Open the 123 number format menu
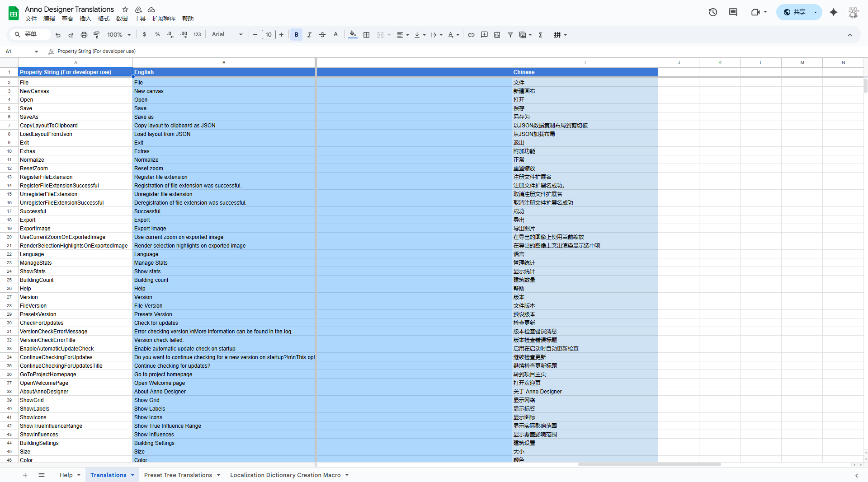868x482 pixels. click(197, 35)
